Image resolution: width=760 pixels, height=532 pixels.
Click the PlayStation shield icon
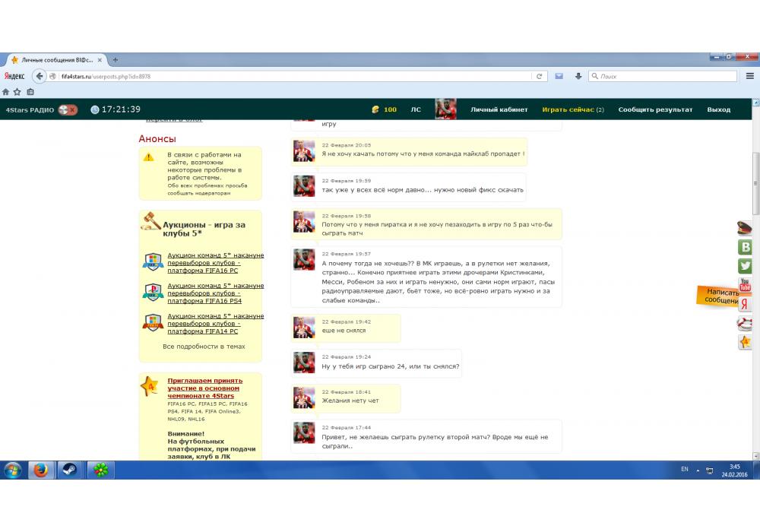153,292
